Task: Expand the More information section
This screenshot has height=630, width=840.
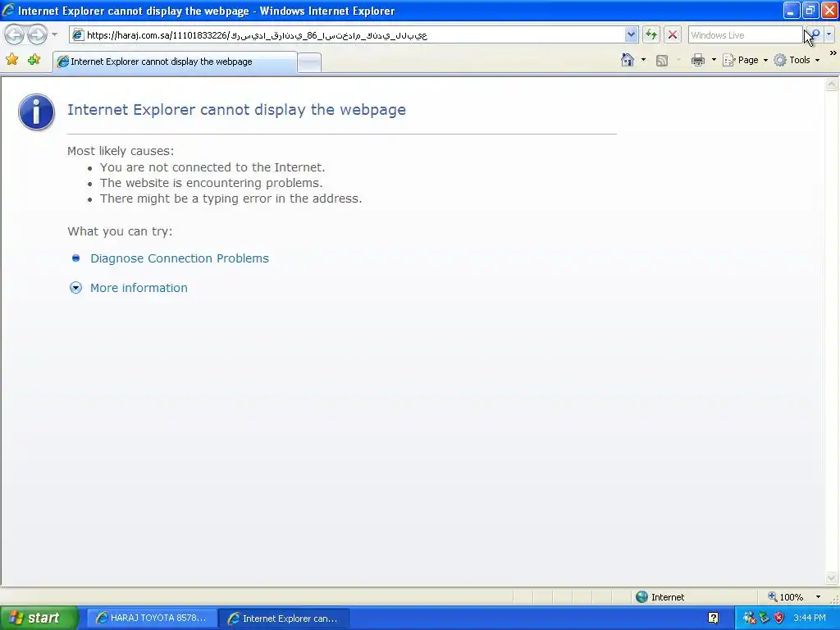Action: [x=75, y=288]
